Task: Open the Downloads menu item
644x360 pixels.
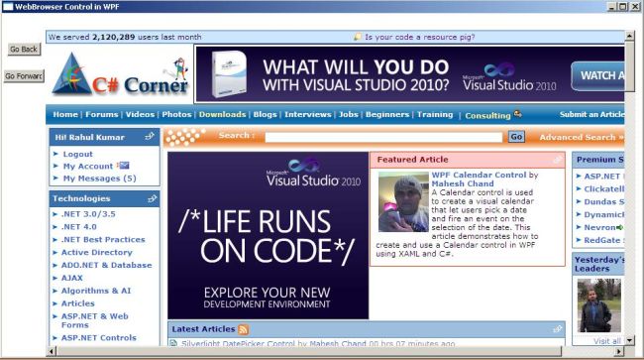Action: 222,115
